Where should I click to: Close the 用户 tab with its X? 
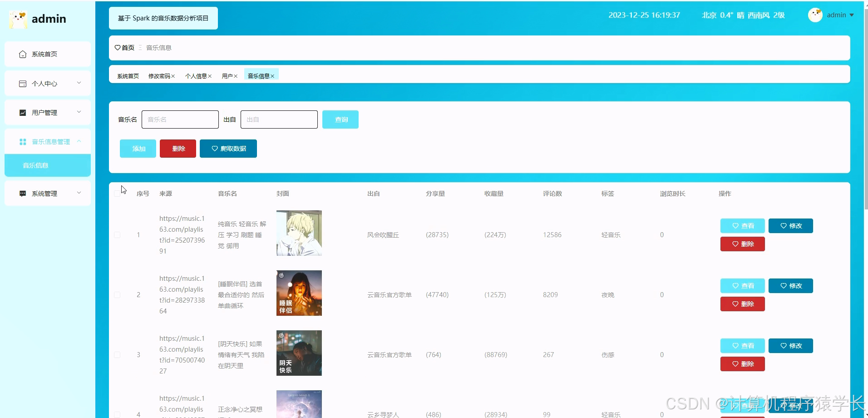coord(236,76)
